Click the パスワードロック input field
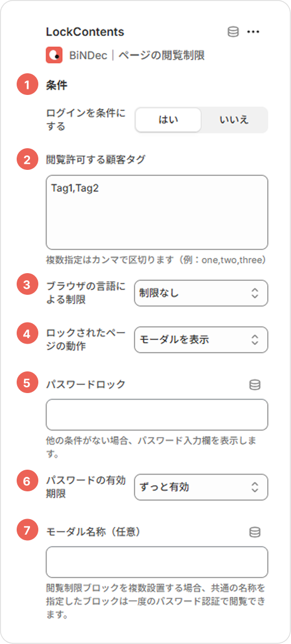This screenshot has width=291, height=644. (157, 415)
